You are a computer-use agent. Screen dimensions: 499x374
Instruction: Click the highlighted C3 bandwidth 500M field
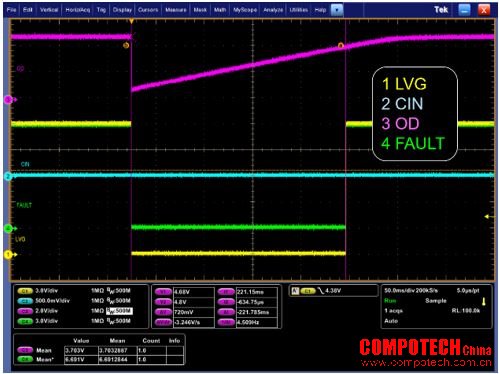click(x=119, y=311)
